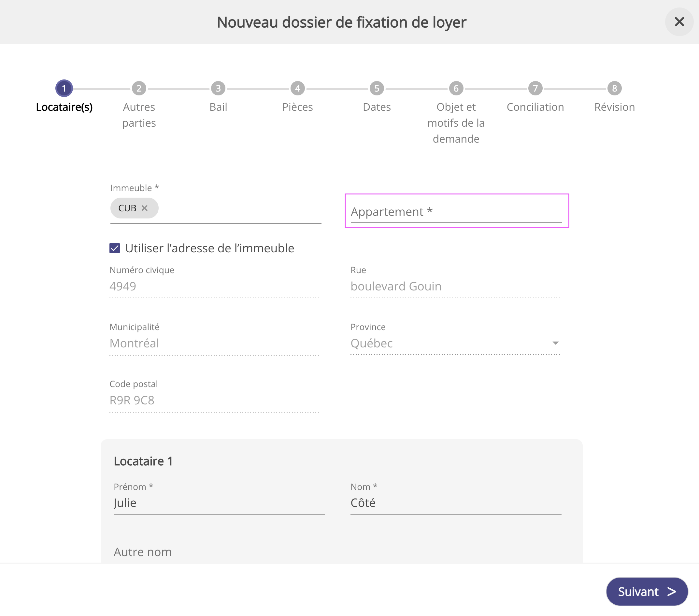The image size is (699, 616).
Task: Remove the CUB building chip
Action: [145, 208]
